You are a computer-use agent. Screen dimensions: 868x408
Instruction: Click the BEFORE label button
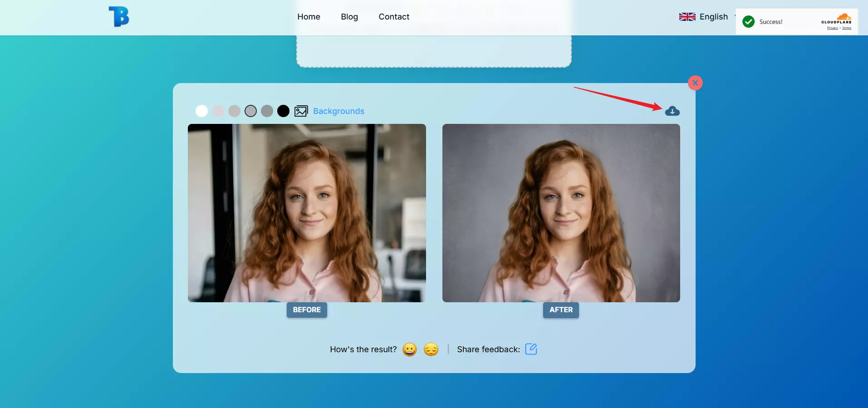pos(307,310)
